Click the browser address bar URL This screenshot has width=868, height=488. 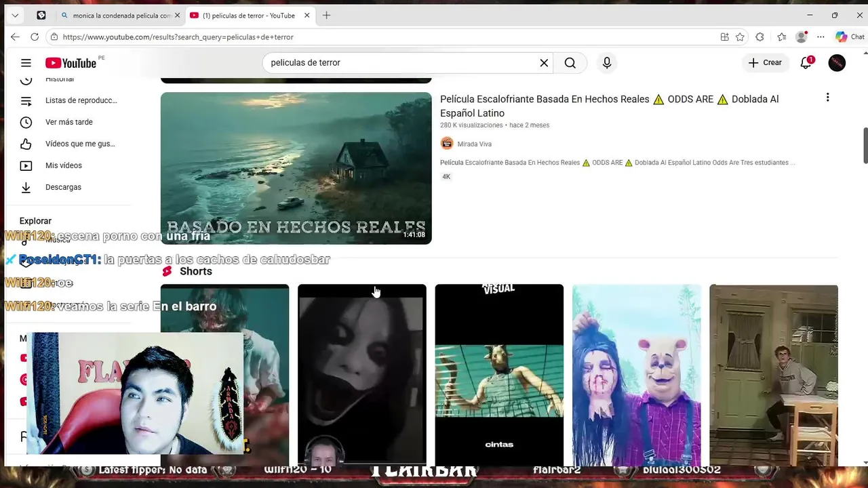178,37
